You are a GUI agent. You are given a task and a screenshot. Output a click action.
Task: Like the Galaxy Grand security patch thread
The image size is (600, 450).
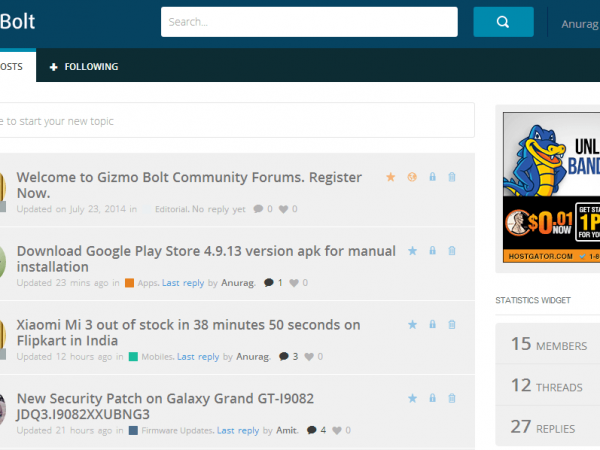(x=337, y=431)
